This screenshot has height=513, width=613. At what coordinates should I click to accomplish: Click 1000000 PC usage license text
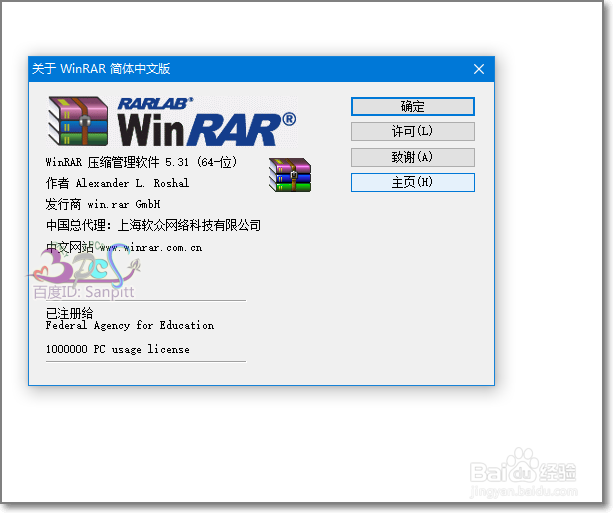pos(118,349)
